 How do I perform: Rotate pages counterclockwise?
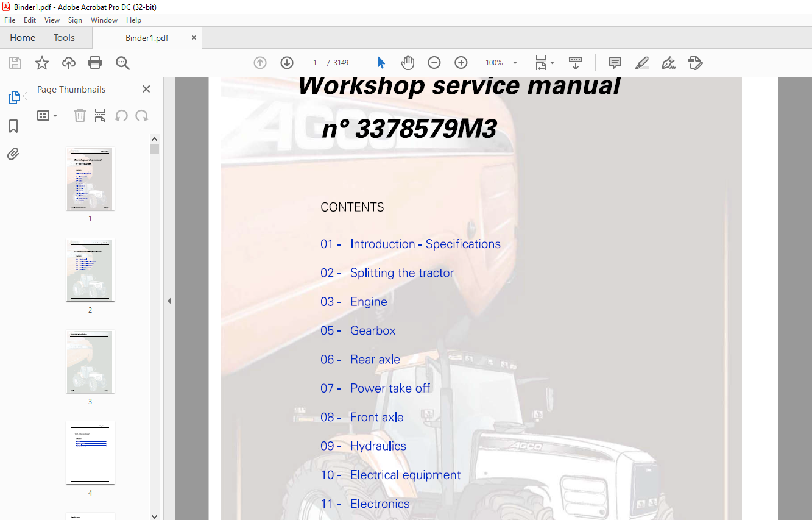(x=121, y=115)
